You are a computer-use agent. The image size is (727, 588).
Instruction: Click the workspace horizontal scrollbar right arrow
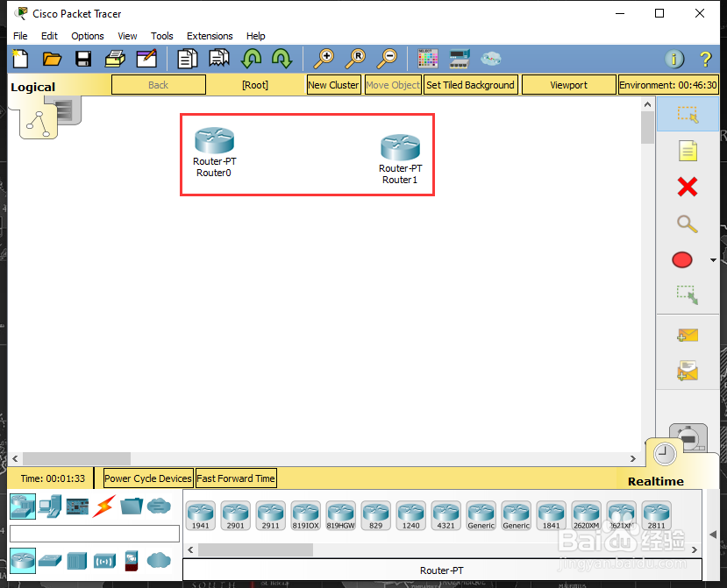pos(633,458)
